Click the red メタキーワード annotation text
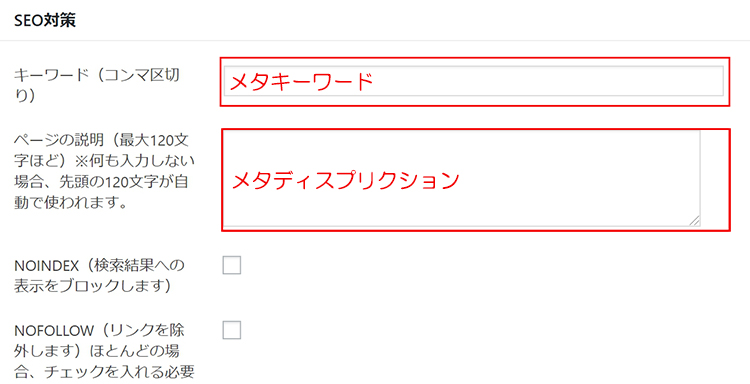This screenshot has height=384, width=750. (x=302, y=82)
